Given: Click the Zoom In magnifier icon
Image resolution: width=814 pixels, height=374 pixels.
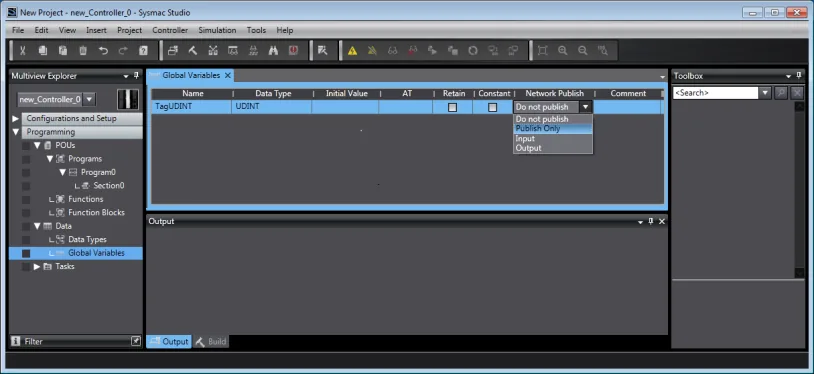Looking at the screenshot, I should [563, 50].
